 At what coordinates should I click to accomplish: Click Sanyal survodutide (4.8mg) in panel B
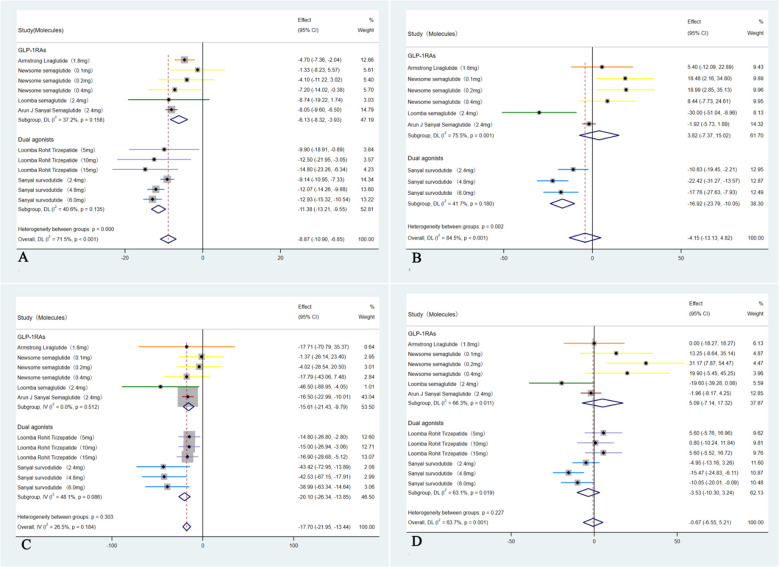pos(441,181)
